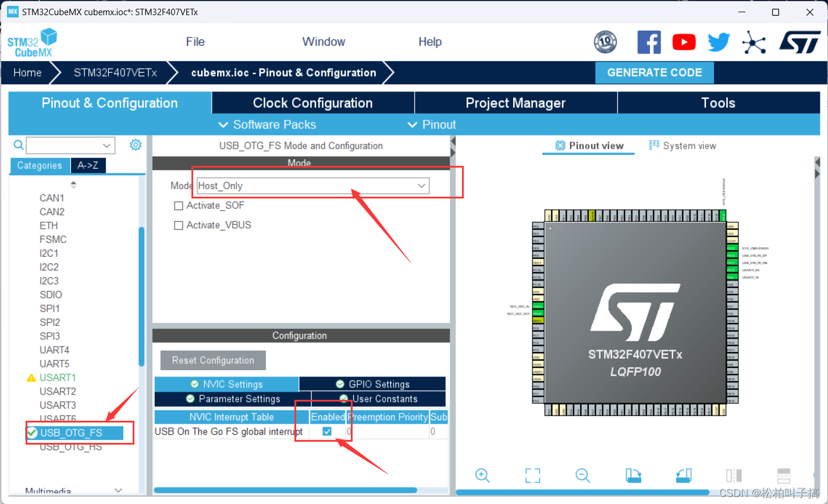Click the GENERATE CODE button
828x504 pixels.
pyautogui.click(x=654, y=72)
